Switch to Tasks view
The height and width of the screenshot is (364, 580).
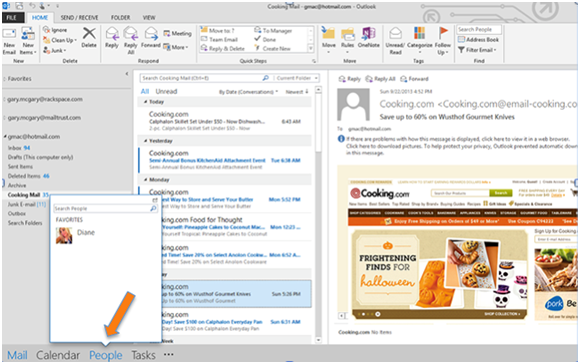pyautogui.click(x=143, y=355)
